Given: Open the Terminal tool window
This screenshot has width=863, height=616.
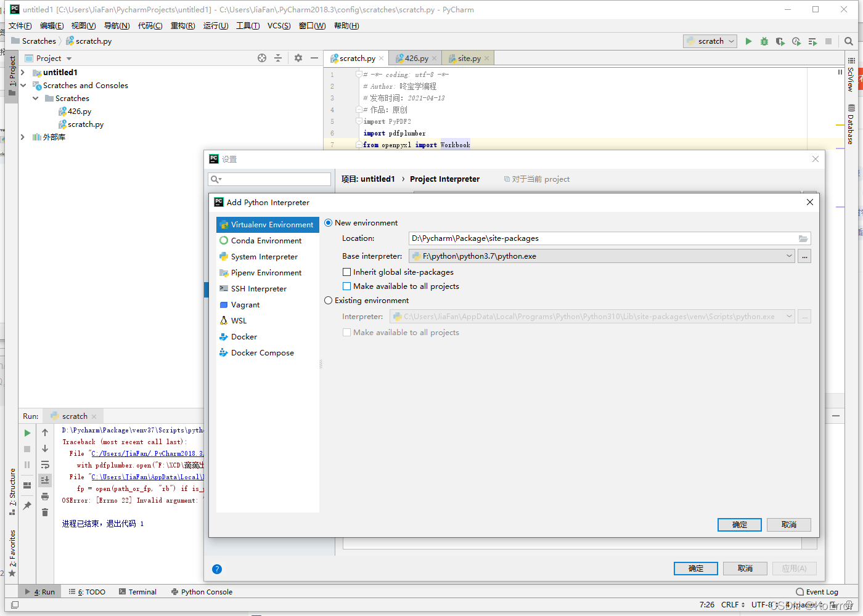Looking at the screenshot, I should point(137,592).
